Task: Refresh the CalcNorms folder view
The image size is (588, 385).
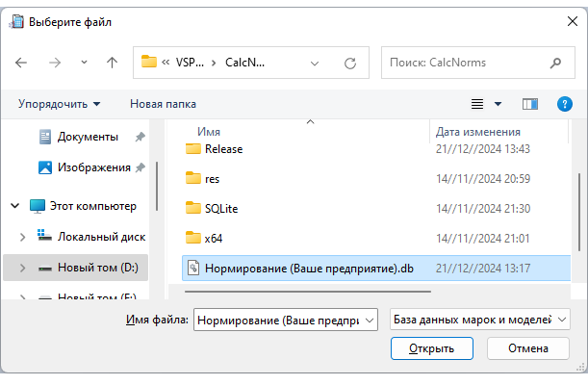Action: (350, 63)
